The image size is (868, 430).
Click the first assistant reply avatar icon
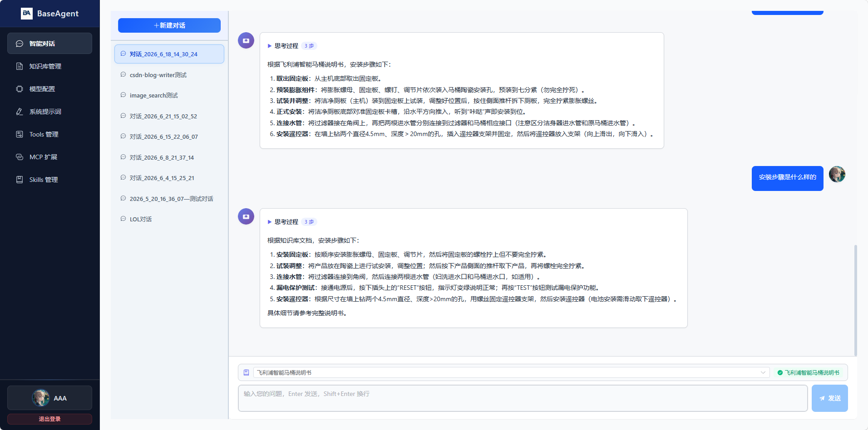tap(246, 40)
